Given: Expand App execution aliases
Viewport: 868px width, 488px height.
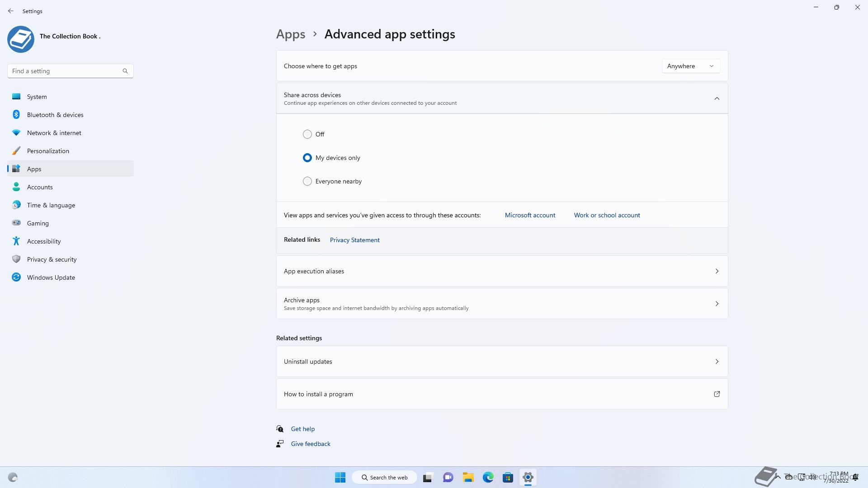Looking at the screenshot, I should click(502, 271).
